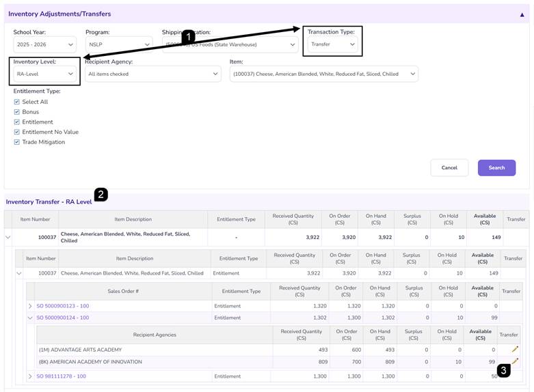Open the Transaction Type dropdown
This screenshot has width=534, height=392.
point(332,44)
